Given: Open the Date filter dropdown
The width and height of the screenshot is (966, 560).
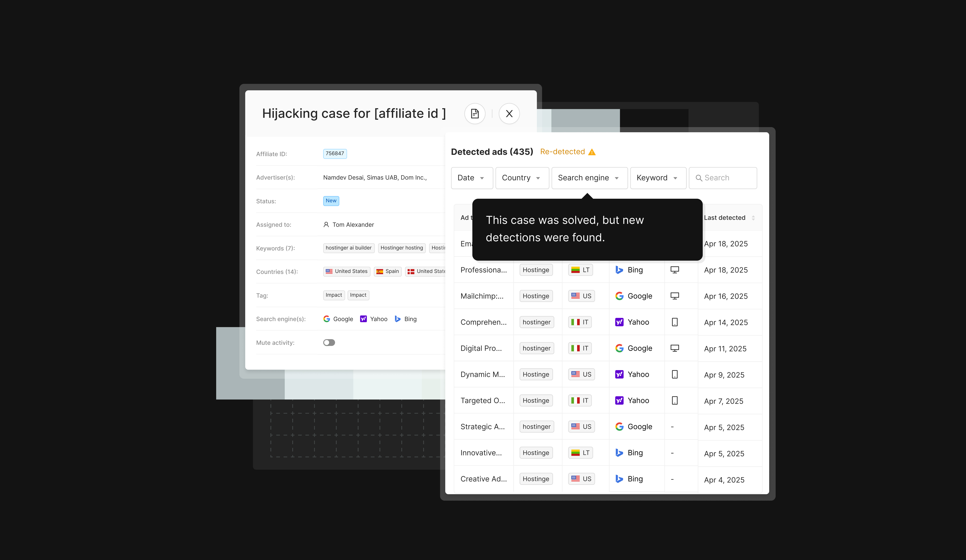Looking at the screenshot, I should click(x=471, y=178).
